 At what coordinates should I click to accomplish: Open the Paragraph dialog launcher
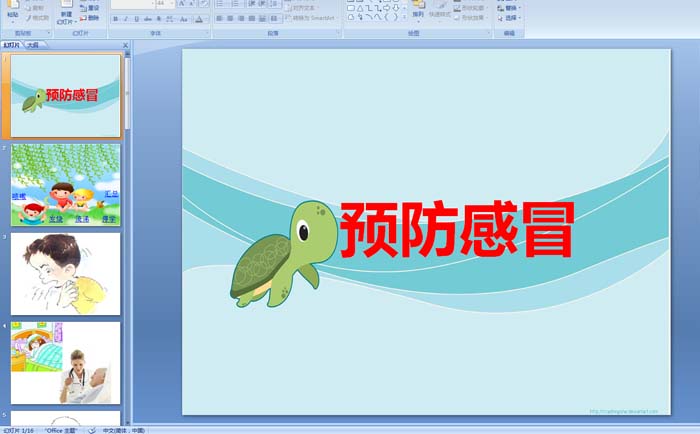338,33
